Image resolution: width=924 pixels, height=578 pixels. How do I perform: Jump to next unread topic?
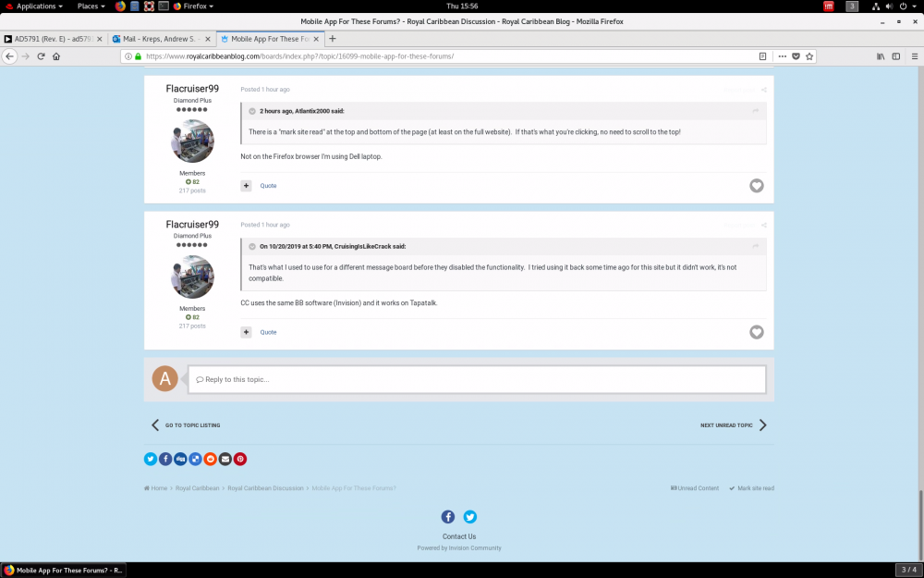[x=734, y=425]
